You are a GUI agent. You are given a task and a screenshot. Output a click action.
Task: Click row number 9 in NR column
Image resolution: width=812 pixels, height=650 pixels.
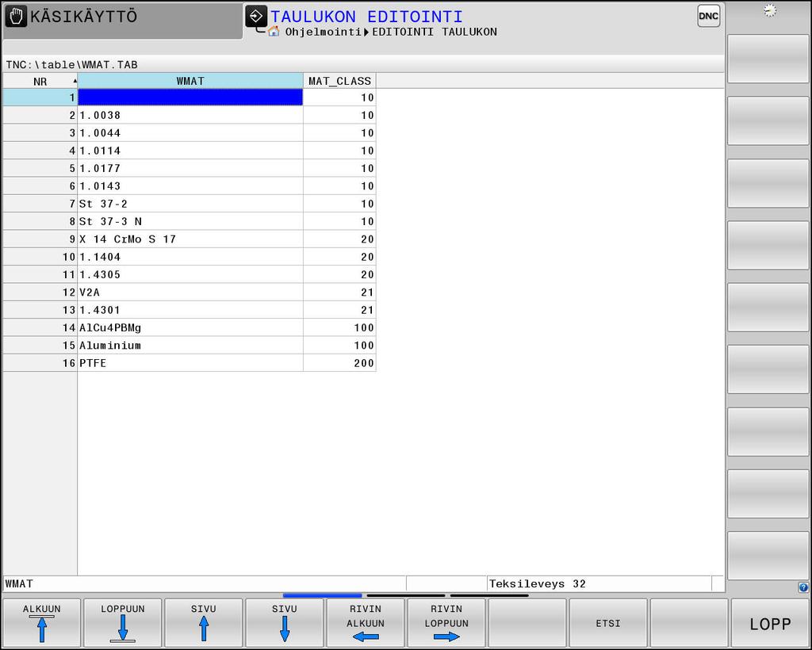40,239
